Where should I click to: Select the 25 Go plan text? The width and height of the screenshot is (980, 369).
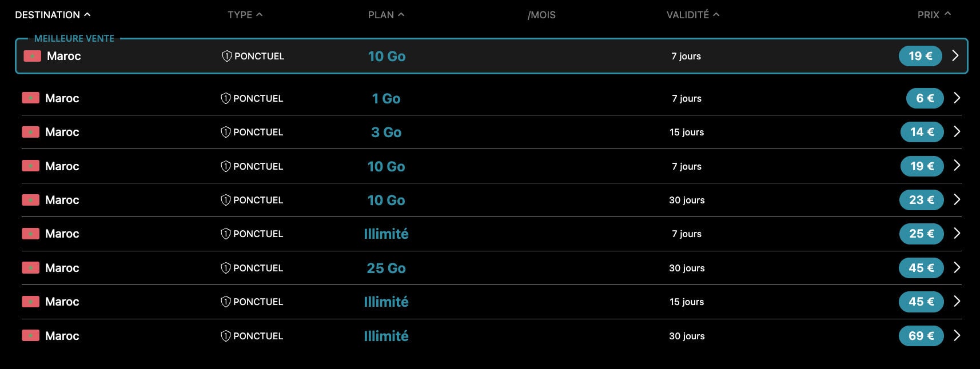point(386,268)
